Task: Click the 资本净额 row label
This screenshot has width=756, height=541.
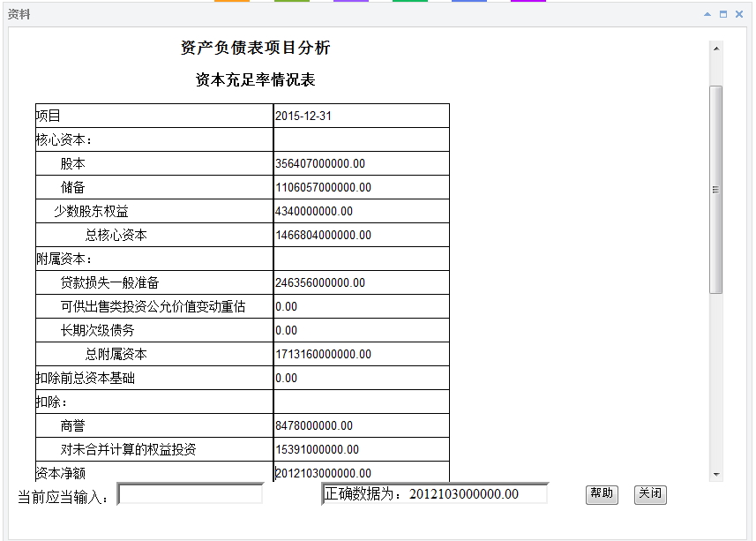Action: click(x=61, y=474)
